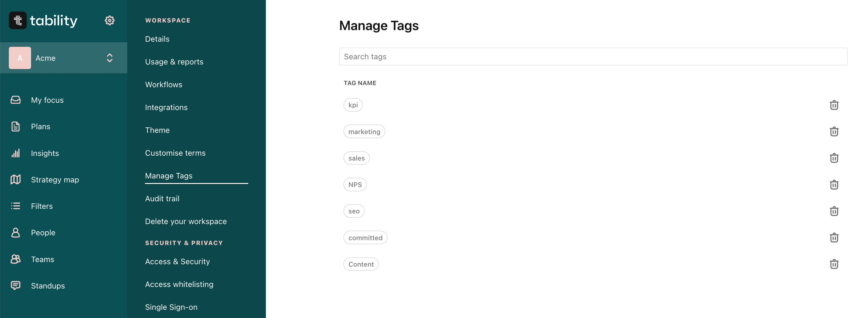The width and height of the screenshot is (868, 318).
Task: Click the Acme workspace avatar
Action: point(20,58)
